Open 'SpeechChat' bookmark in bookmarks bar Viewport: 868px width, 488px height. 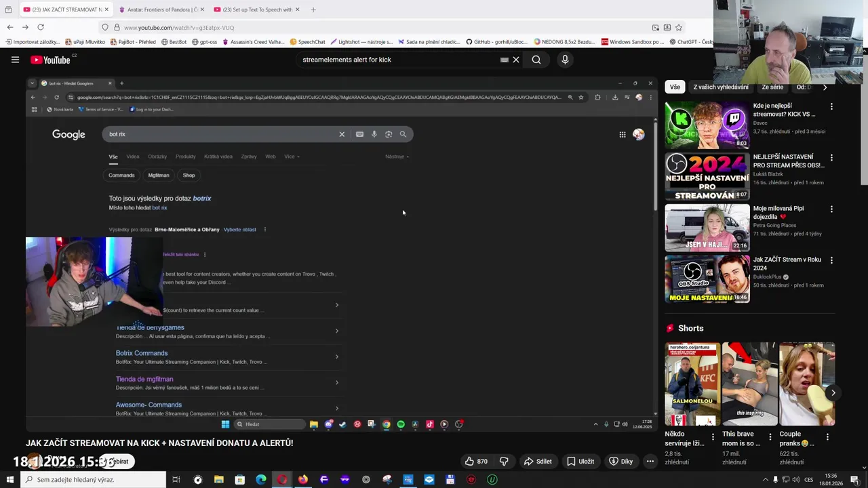(x=307, y=42)
